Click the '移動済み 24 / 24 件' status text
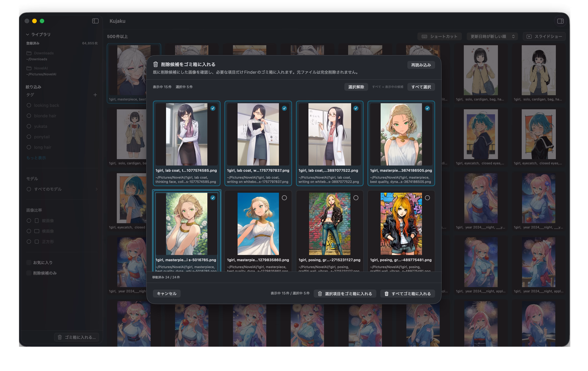588x371 pixels. click(166, 277)
